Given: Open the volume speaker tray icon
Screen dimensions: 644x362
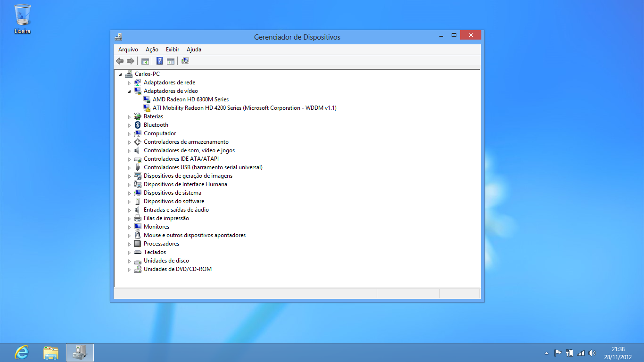Looking at the screenshot, I should point(592,353).
